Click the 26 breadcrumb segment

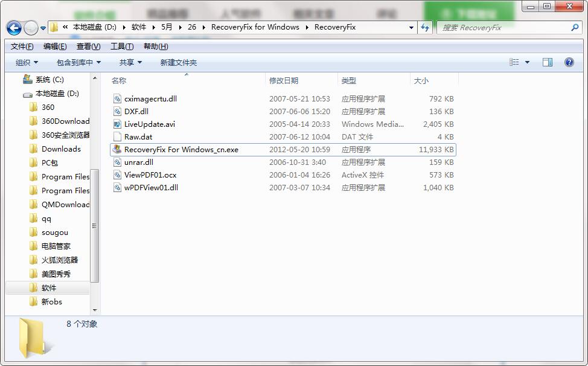tap(192, 27)
